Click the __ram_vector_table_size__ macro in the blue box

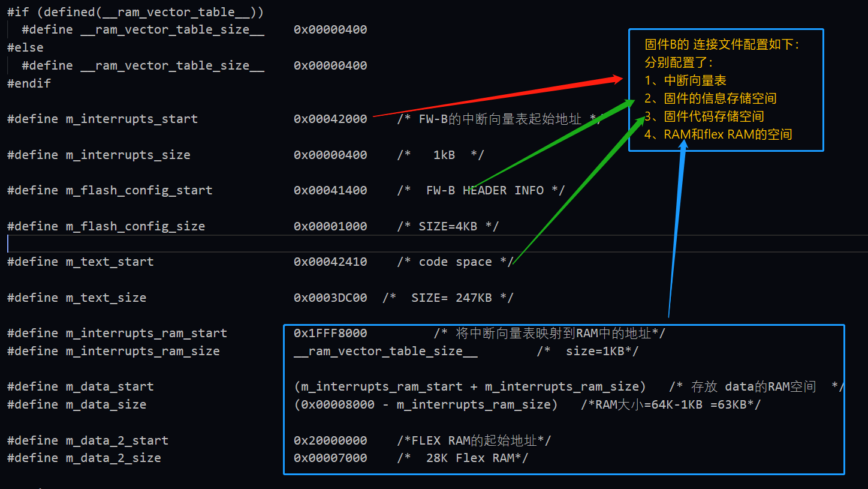[x=385, y=351]
